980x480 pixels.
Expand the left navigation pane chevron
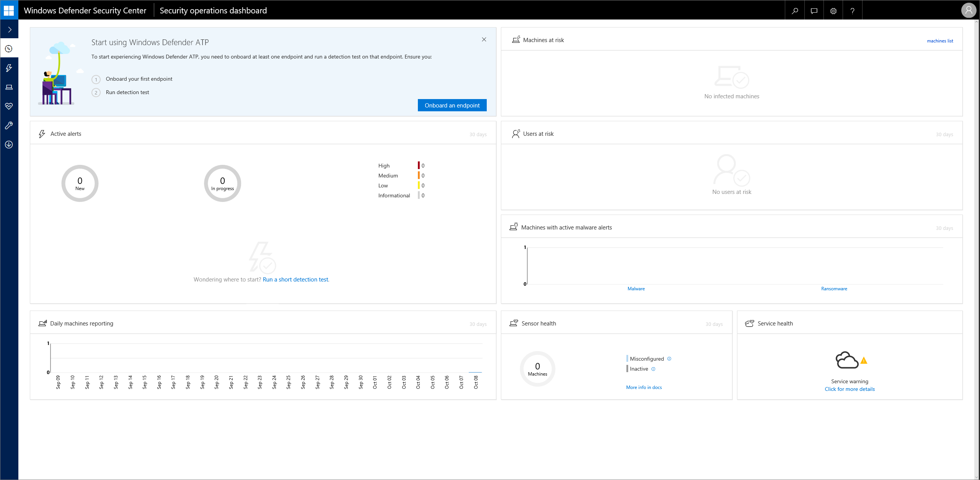(10, 29)
